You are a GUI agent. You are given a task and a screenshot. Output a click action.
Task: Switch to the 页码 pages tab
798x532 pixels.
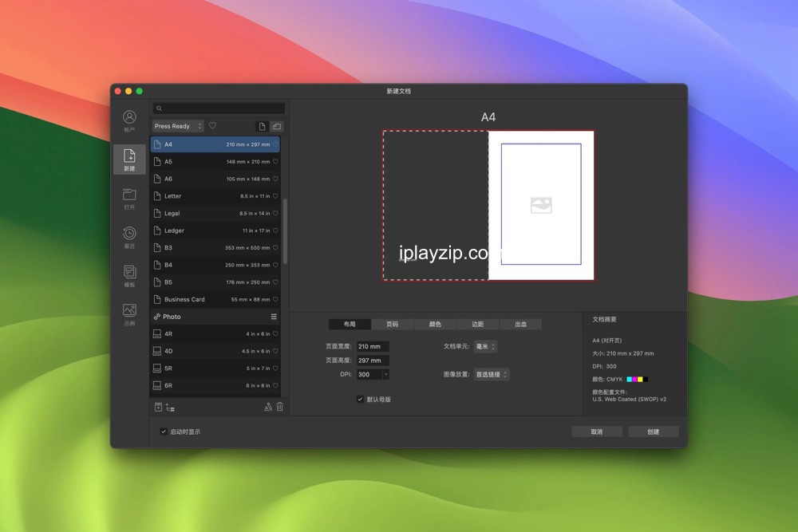(x=393, y=325)
